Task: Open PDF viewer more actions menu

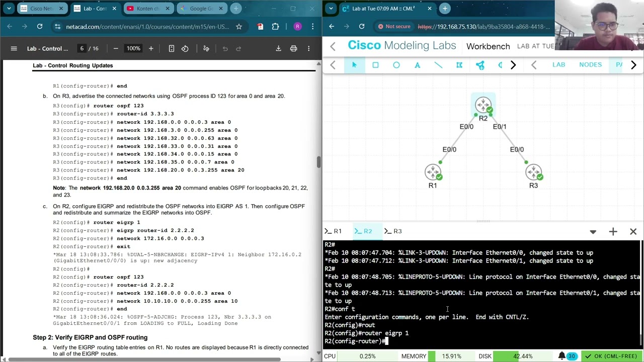Action: click(x=309, y=48)
